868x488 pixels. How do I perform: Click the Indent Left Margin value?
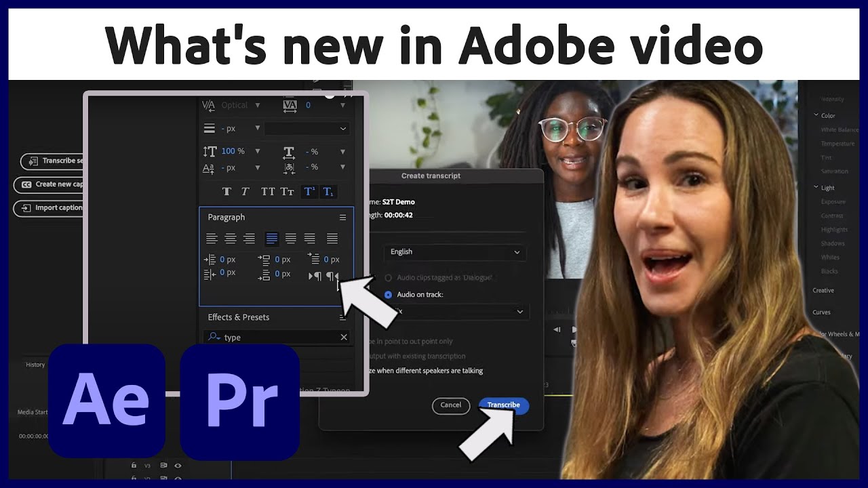(x=227, y=260)
